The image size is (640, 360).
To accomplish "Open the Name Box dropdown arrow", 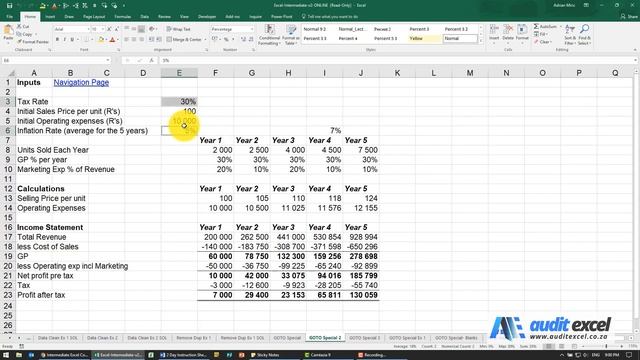I will point(108,60).
